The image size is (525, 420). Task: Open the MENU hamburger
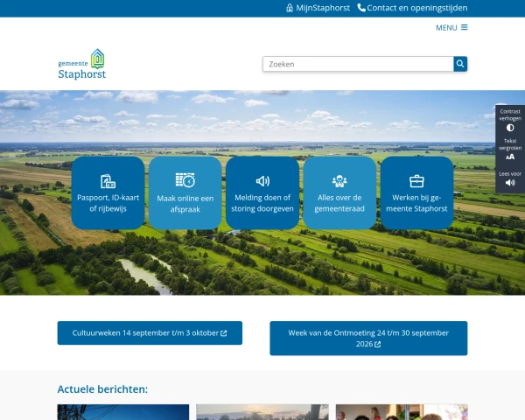click(451, 27)
